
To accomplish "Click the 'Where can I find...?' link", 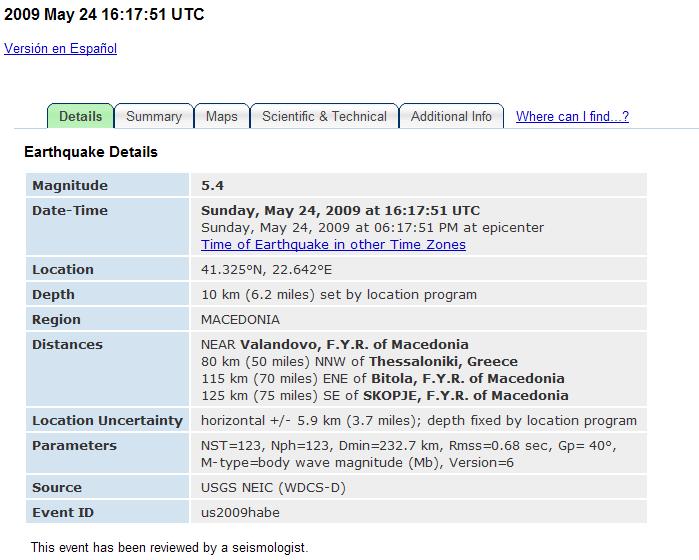I will pos(572,116).
